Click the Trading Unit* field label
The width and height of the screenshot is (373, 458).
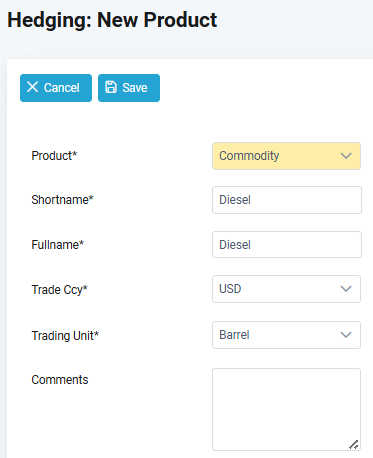point(65,336)
